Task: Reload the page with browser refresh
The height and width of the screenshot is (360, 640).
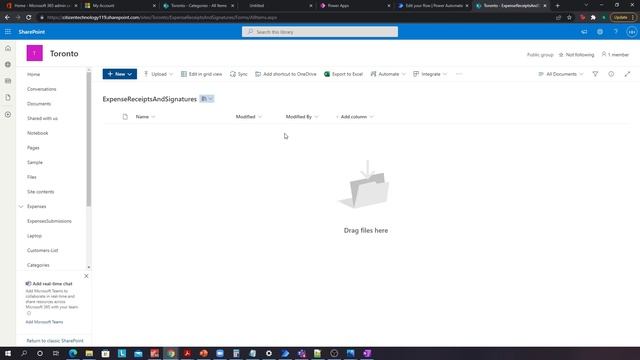Action: (29, 18)
